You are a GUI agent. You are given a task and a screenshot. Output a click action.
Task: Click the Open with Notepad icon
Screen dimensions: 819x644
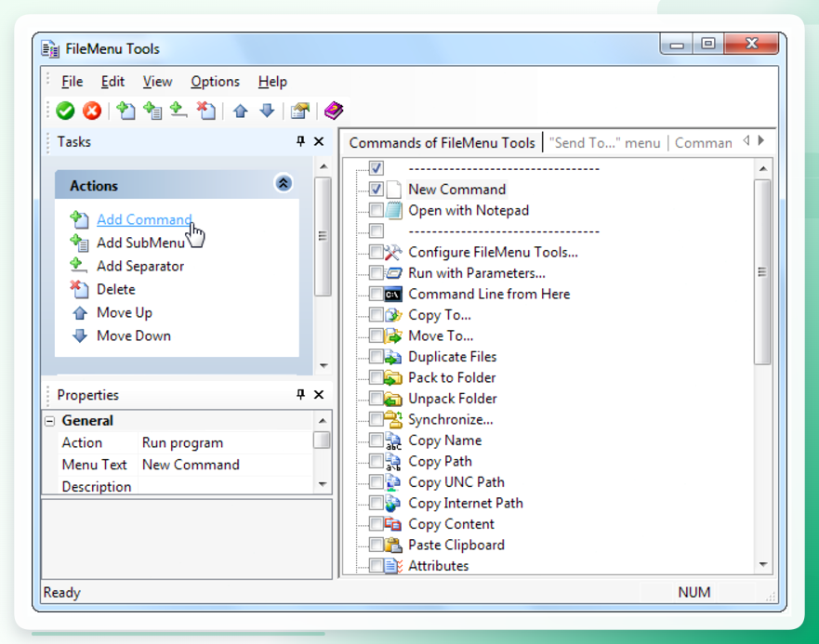pyautogui.click(x=393, y=211)
